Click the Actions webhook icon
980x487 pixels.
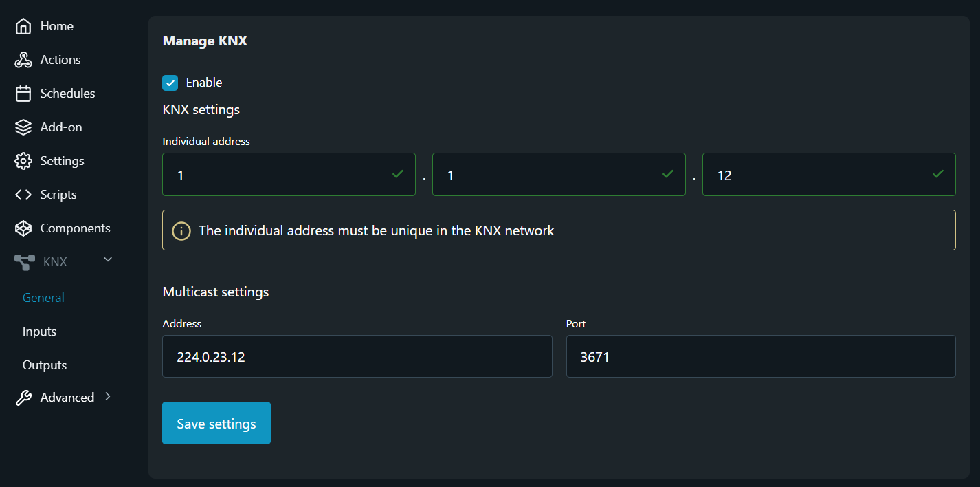23,60
